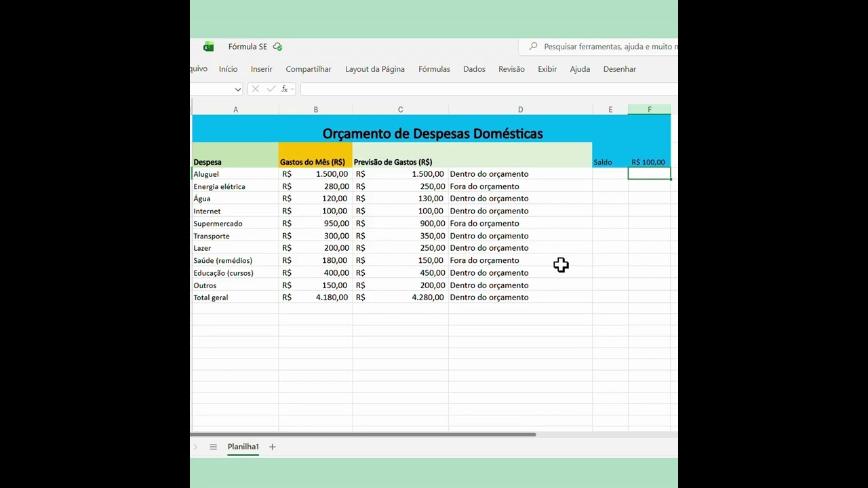This screenshot has height=488, width=868.
Task: Select the R$ 100,00 saldo cell
Action: coord(649,162)
